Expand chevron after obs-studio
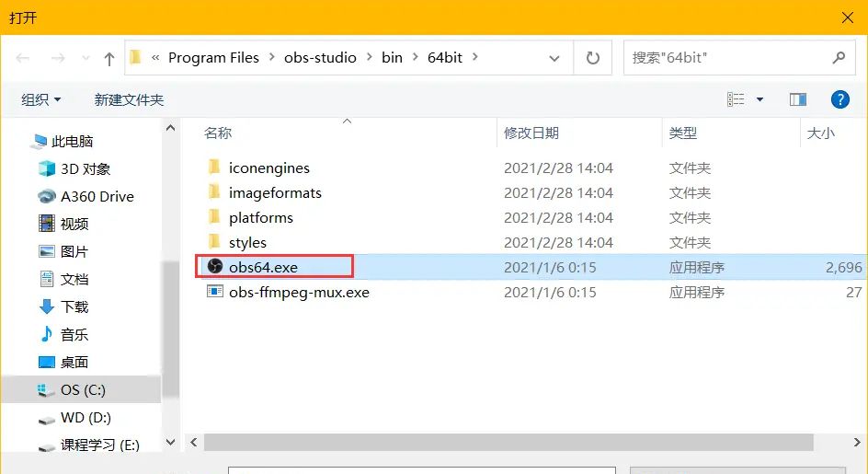 (370, 57)
